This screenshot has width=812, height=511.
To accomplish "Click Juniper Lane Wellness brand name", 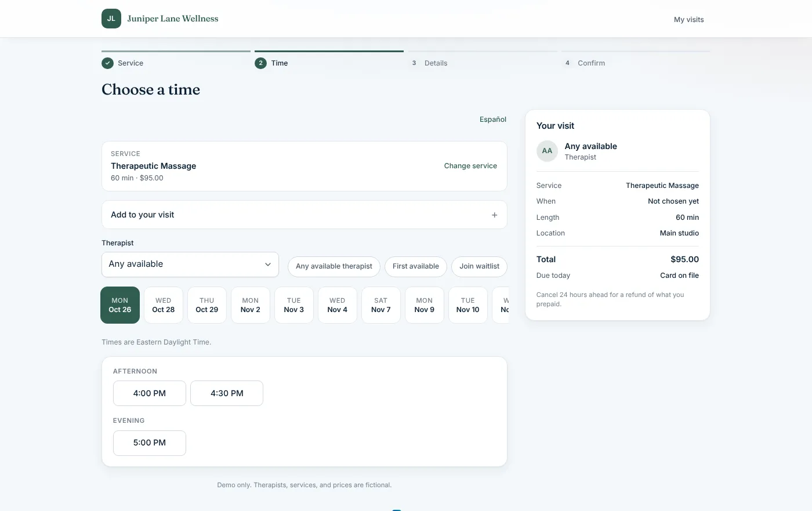I will pos(173,19).
